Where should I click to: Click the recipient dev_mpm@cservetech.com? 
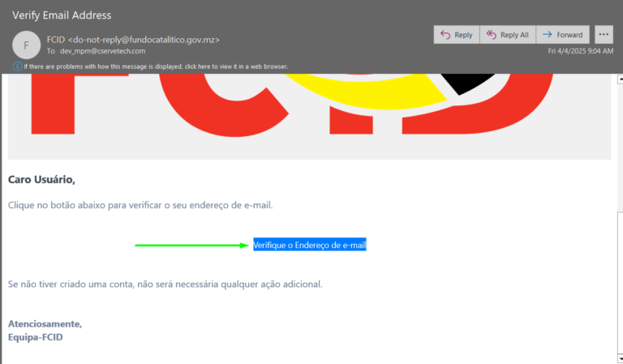point(102,50)
